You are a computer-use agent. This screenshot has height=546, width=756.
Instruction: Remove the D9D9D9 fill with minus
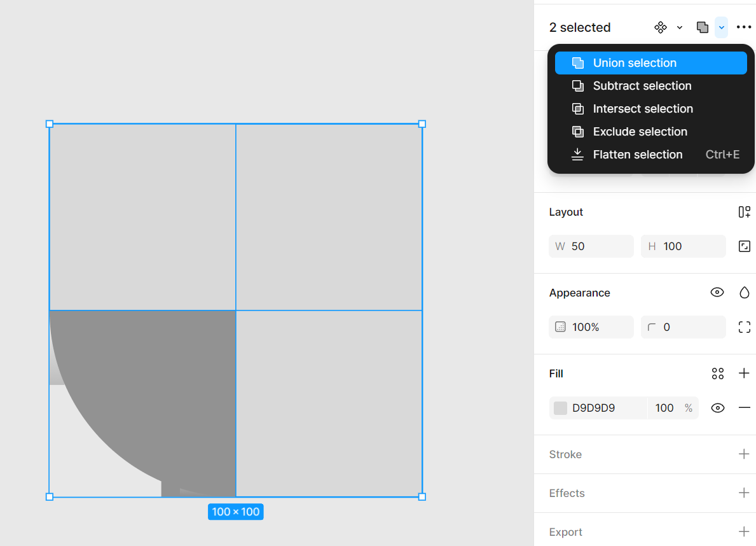click(744, 408)
